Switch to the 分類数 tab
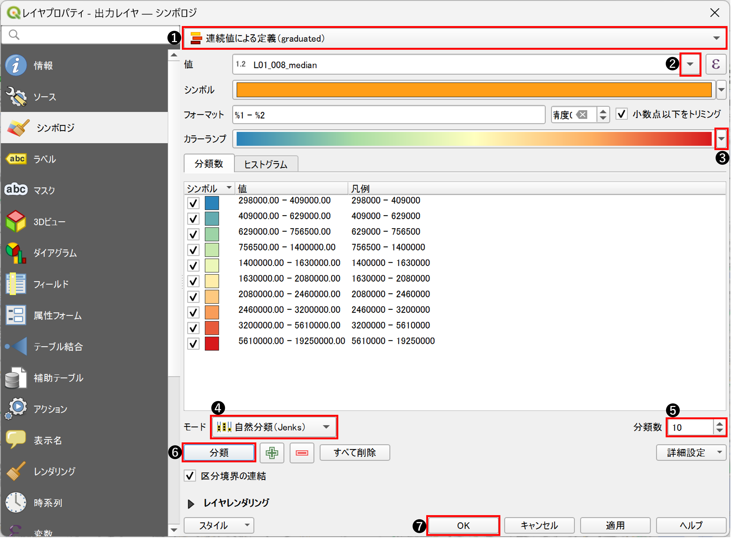 pyautogui.click(x=209, y=163)
